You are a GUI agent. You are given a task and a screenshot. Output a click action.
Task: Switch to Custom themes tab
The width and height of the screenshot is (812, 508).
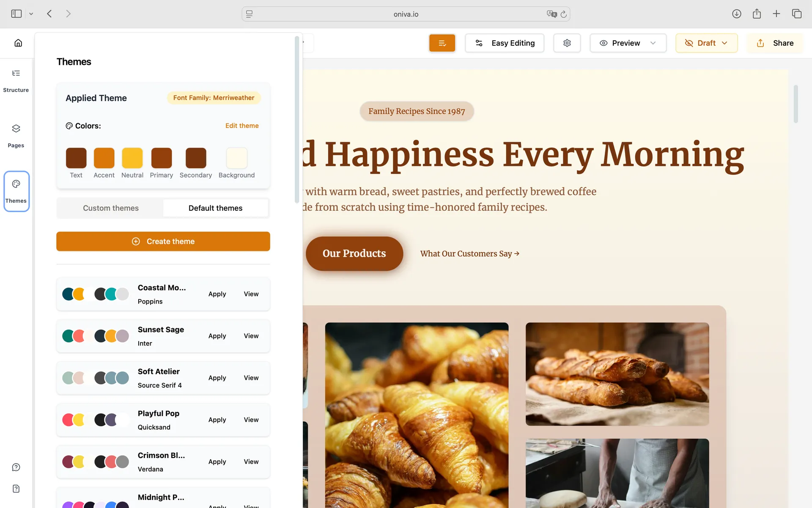tap(111, 208)
